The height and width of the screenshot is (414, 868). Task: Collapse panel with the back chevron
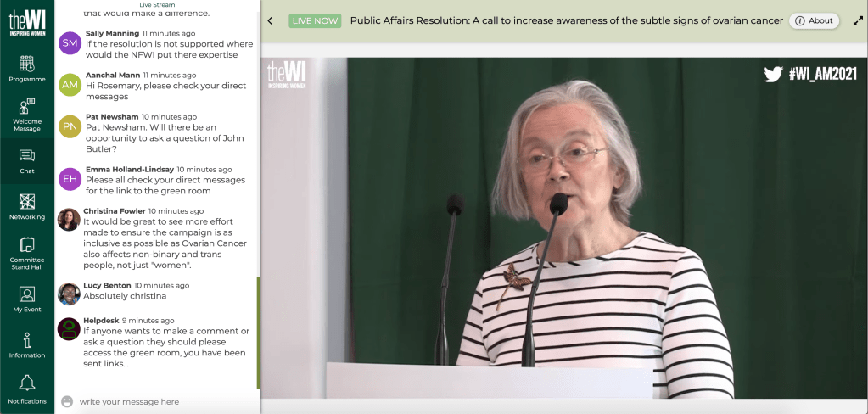[x=271, y=21]
